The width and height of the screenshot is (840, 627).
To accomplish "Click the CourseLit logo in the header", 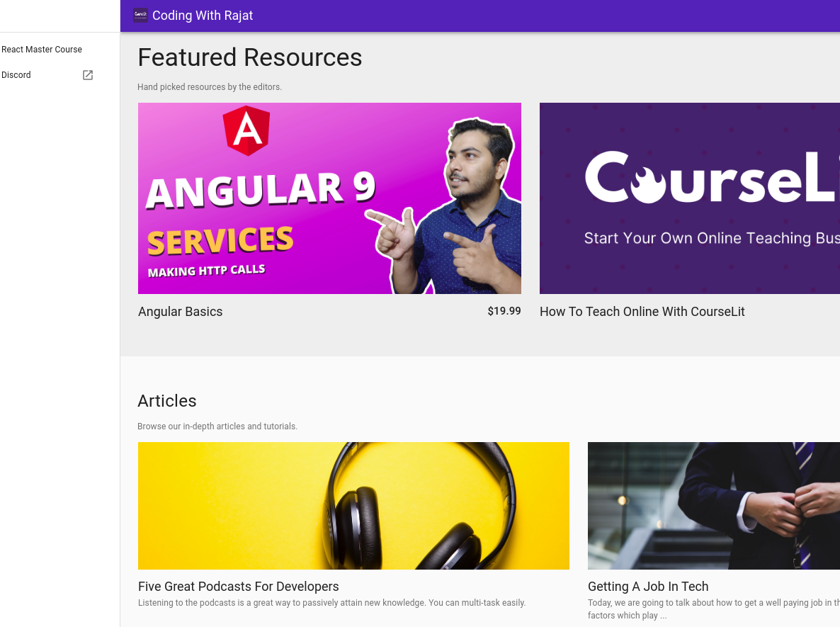I will point(140,16).
